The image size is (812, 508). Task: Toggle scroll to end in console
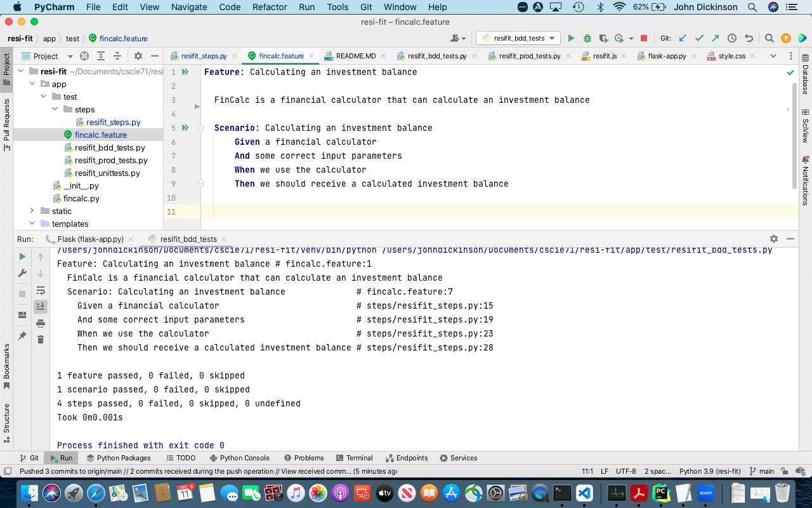[41, 305]
